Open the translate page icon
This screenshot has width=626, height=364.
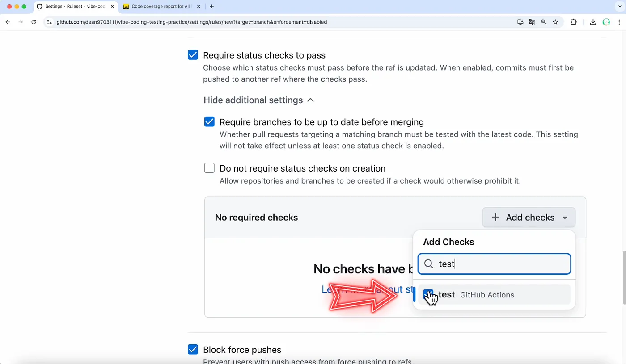[532, 22]
